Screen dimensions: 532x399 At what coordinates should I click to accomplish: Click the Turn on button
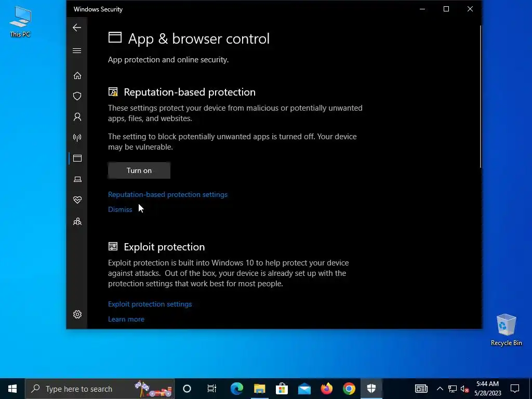pyautogui.click(x=139, y=170)
